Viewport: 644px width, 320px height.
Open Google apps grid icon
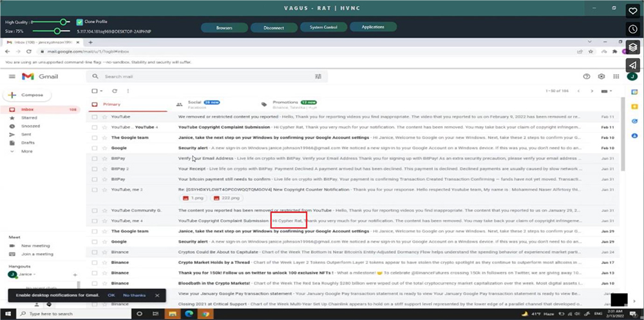[616, 77]
